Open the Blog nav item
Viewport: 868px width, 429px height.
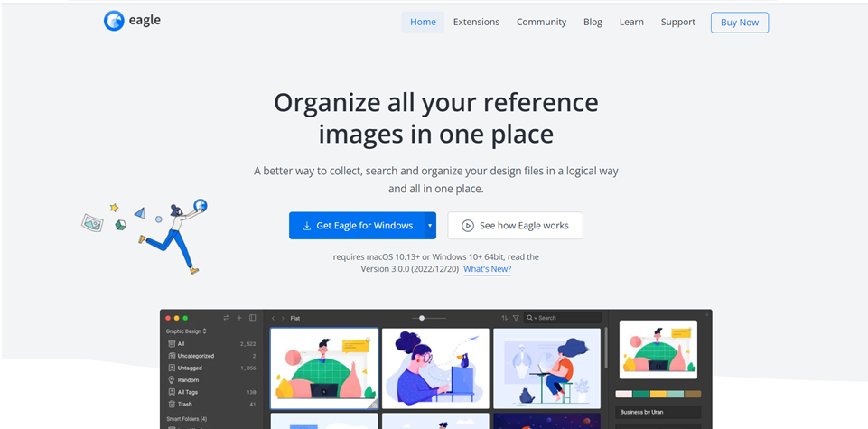coord(593,23)
